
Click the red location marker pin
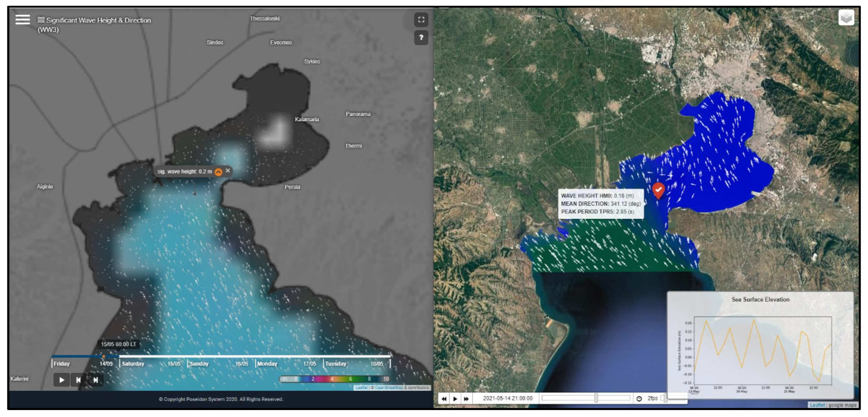[658, 190]
